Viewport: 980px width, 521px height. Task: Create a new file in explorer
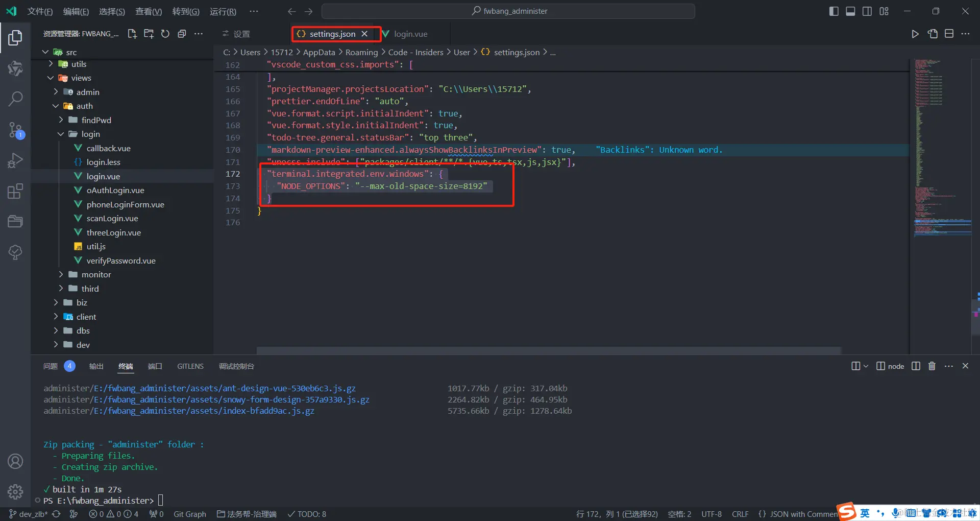(132, 34)
